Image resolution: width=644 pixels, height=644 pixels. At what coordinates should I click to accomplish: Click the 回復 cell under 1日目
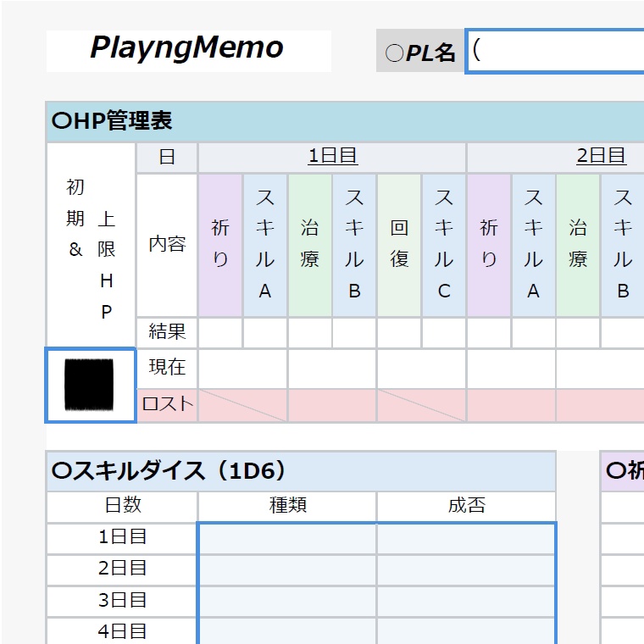(399, 245)
